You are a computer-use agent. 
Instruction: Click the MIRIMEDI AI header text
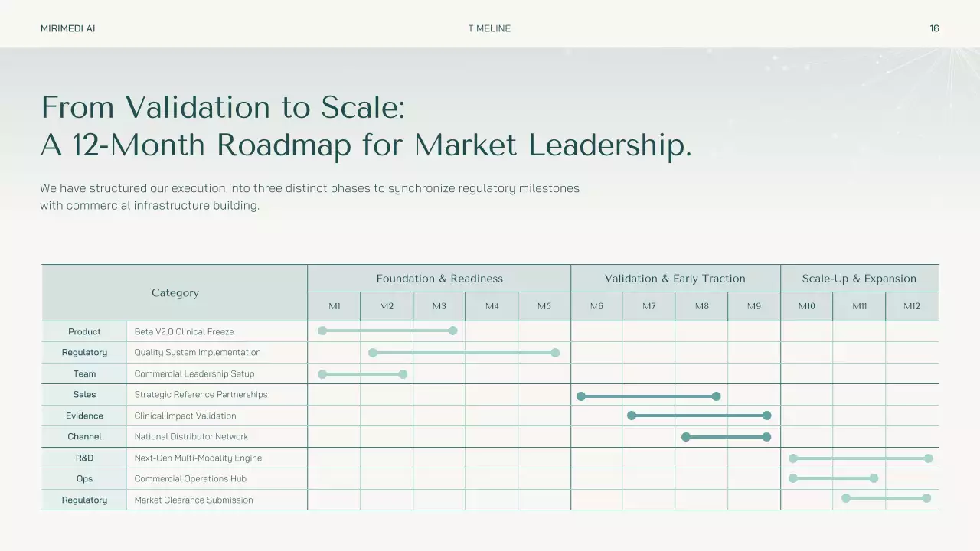[67, 28]
